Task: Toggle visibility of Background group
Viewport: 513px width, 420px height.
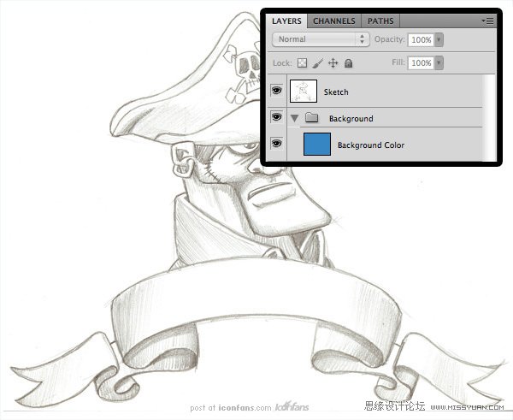Action: point(276,118)
